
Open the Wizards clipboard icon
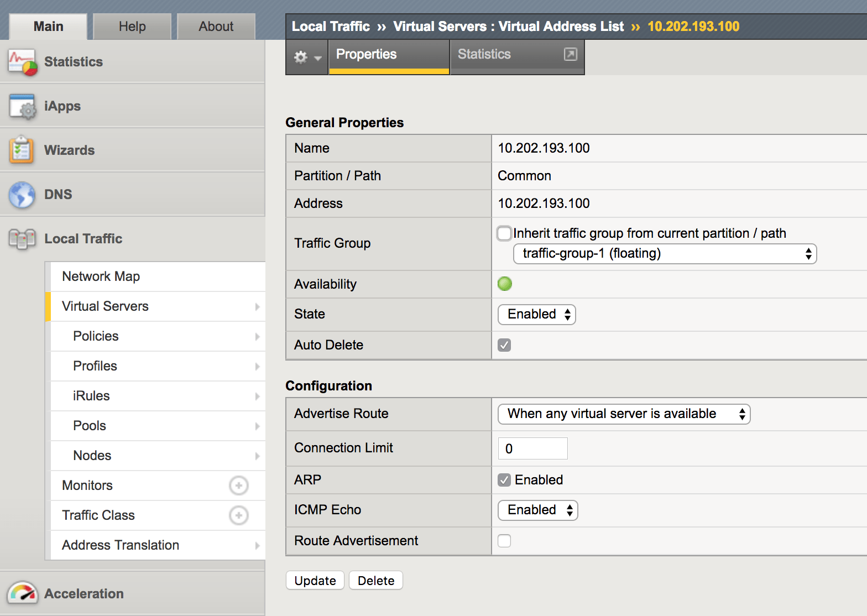(22, 150)
